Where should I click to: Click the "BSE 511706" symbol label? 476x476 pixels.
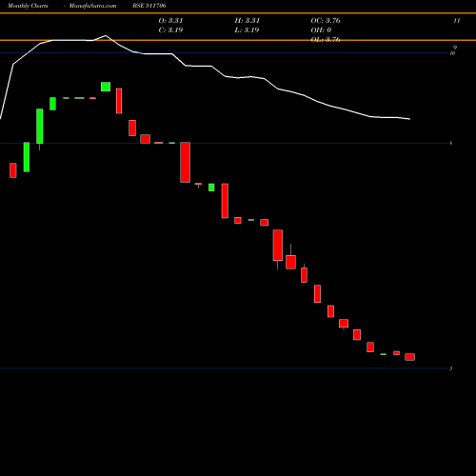[149, 6]
